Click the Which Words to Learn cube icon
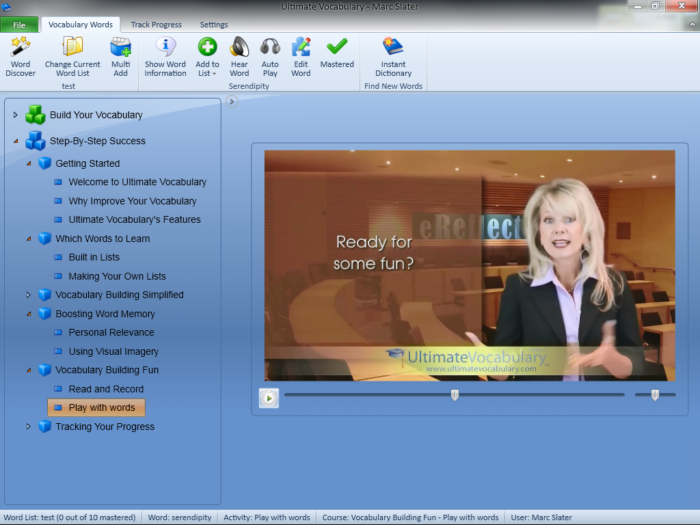This screenshot has width=700, height=525. click(45, 238)
